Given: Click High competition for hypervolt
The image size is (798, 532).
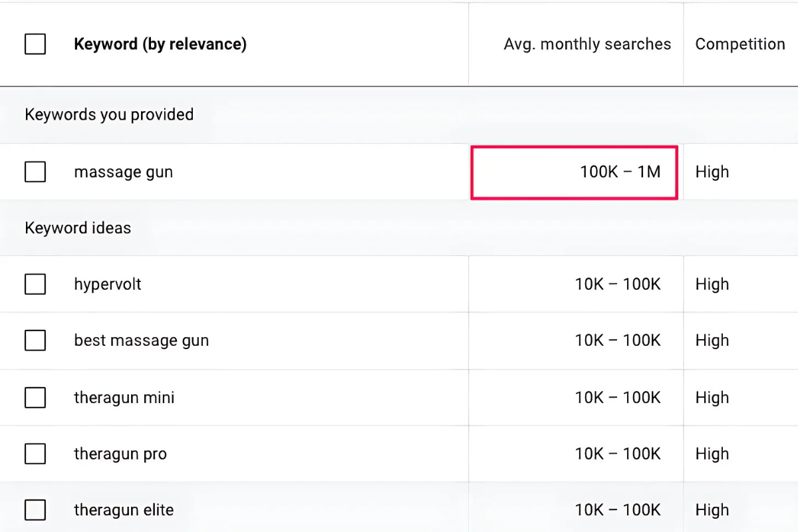Looking at the screenshot, I should pos(712,285).
